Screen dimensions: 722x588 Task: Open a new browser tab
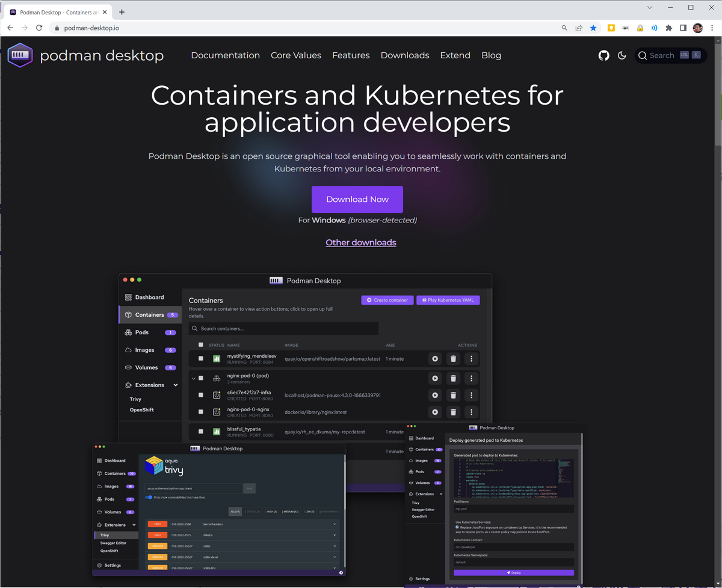(x=122, y=12)
